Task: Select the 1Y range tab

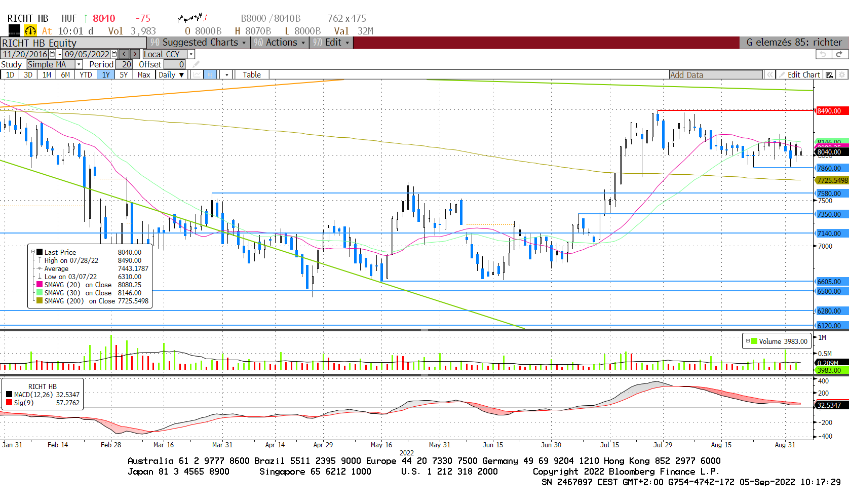Action: (106, 74)
